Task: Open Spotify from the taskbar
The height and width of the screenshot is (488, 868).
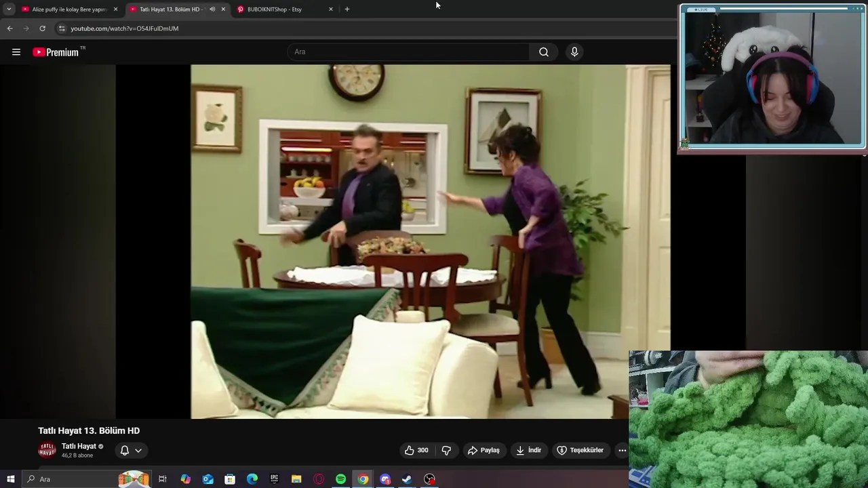Action: click(340, 479)
